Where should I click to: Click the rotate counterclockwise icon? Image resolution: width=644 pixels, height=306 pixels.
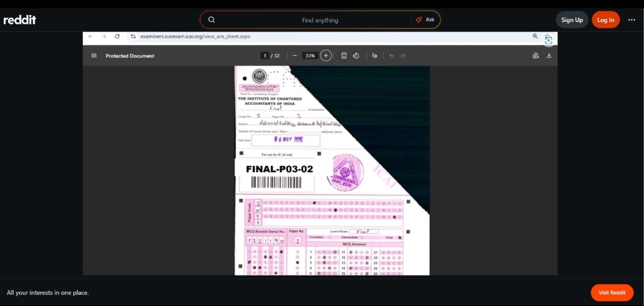(x=356, y=55)
